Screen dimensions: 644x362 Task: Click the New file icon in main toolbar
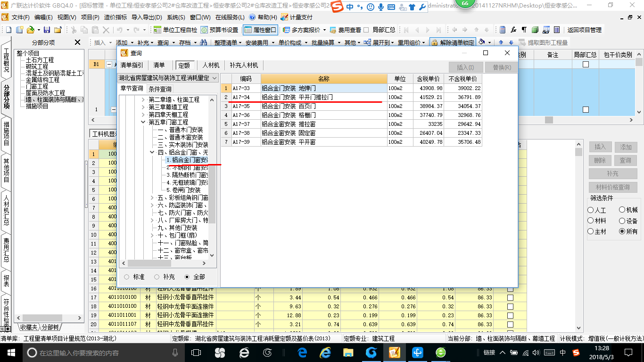click(8, 30)
